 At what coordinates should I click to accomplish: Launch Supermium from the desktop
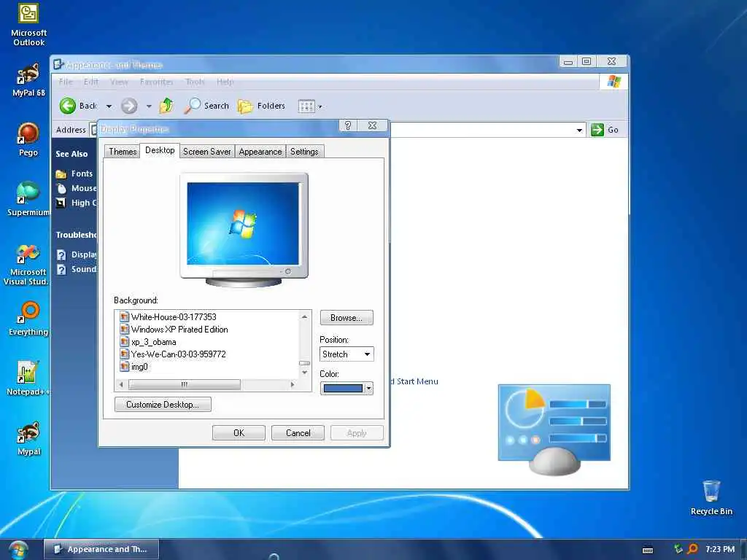(x=28, y=199)
